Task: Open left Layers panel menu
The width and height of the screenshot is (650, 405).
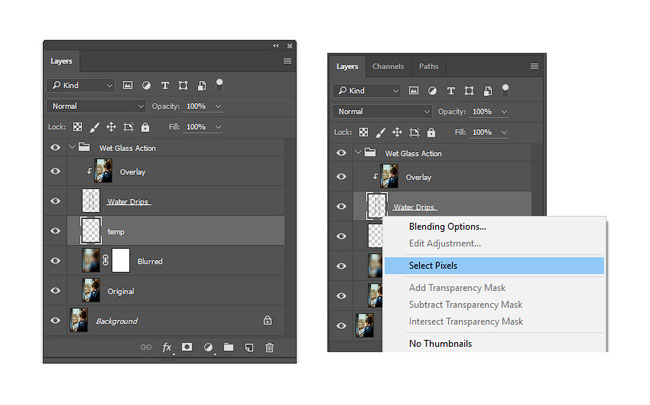Action: coord(287,61)
